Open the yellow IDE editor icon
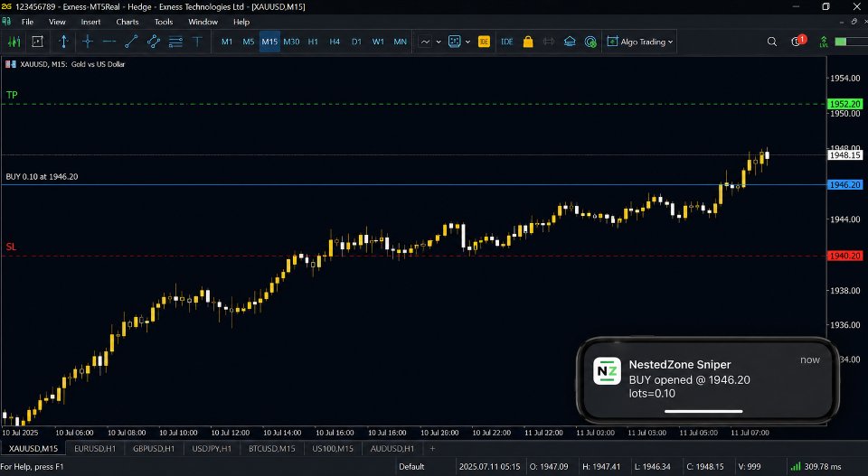 pos(484,42)
